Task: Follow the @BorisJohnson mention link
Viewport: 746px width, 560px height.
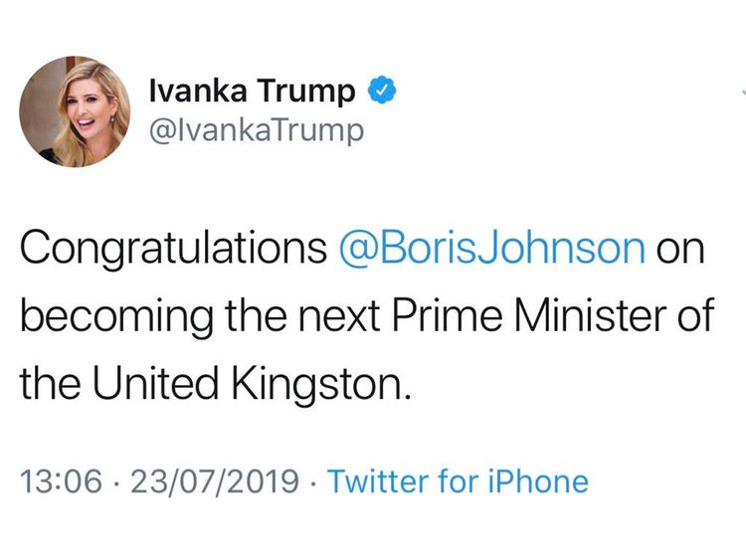Action: pyautogui.click(x=492, y=248)
